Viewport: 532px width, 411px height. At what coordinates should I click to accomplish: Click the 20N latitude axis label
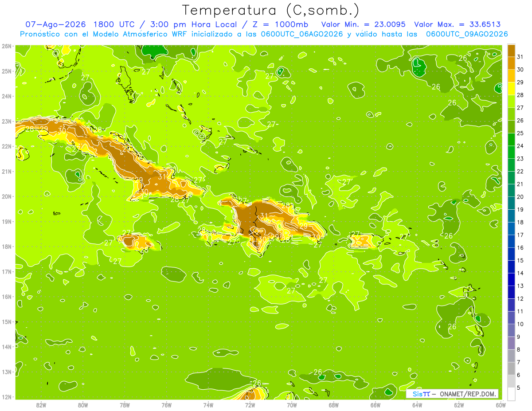pos(7,196)
